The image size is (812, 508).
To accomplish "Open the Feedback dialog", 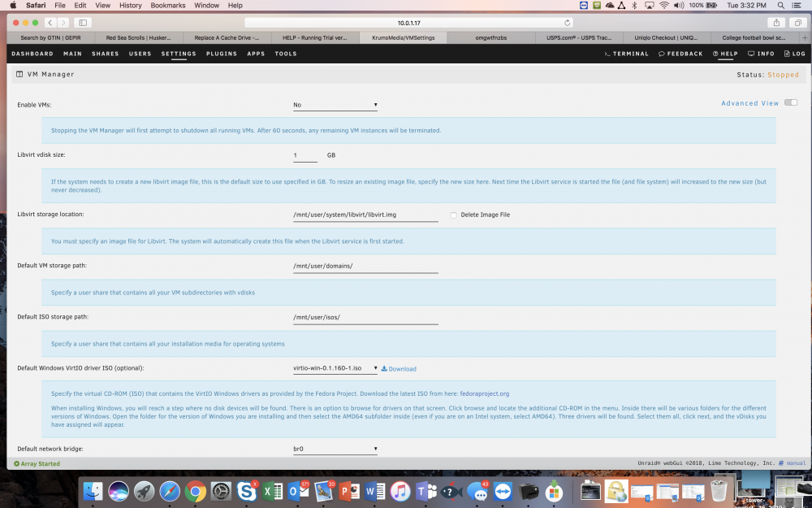I will (680, 54).
